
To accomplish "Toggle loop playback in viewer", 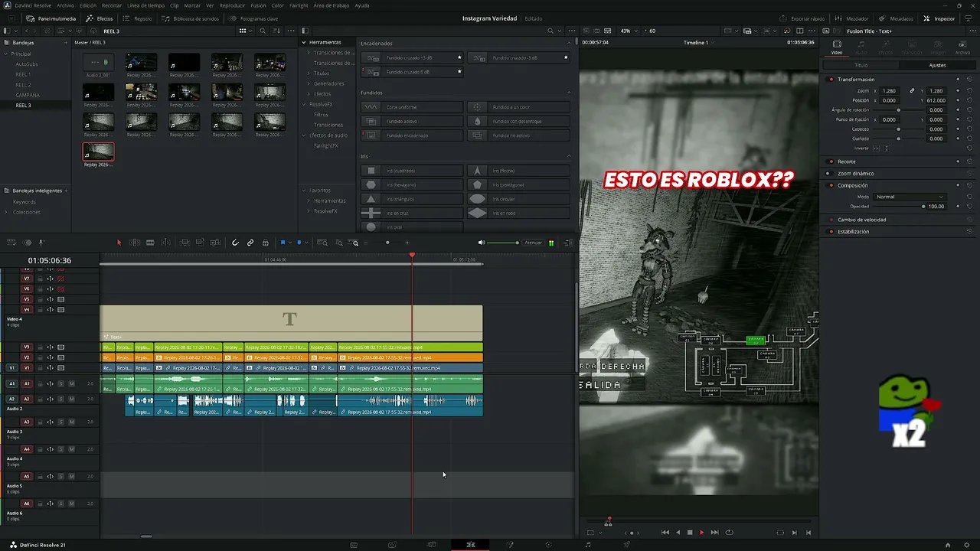I will coord(729,533).
